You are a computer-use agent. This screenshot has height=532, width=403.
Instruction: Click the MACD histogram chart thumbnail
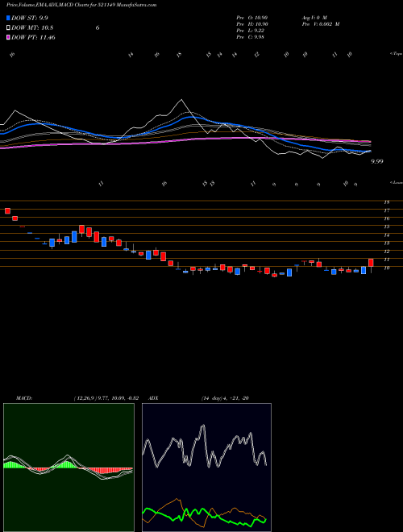tap(69, 468)
